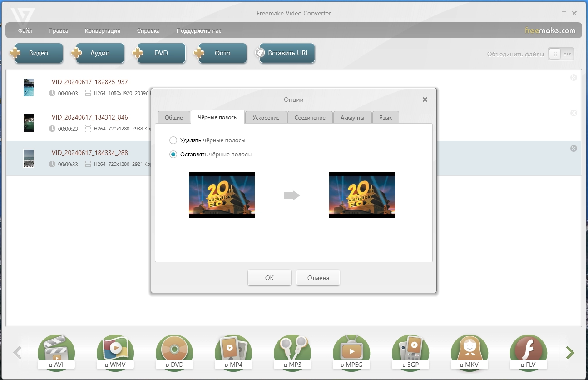588x380 pixels.
Task: Open the Соединение tab
Action: tap(310, 117)
